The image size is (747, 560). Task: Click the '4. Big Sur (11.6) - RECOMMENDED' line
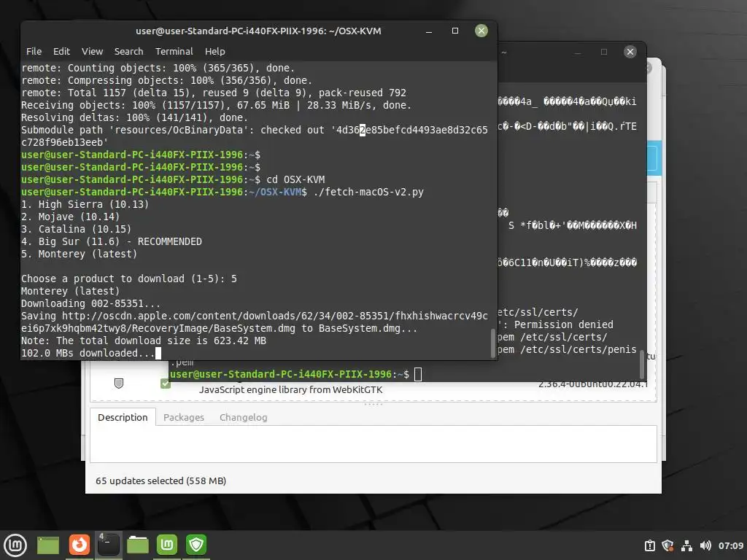[x=112, y=241]
